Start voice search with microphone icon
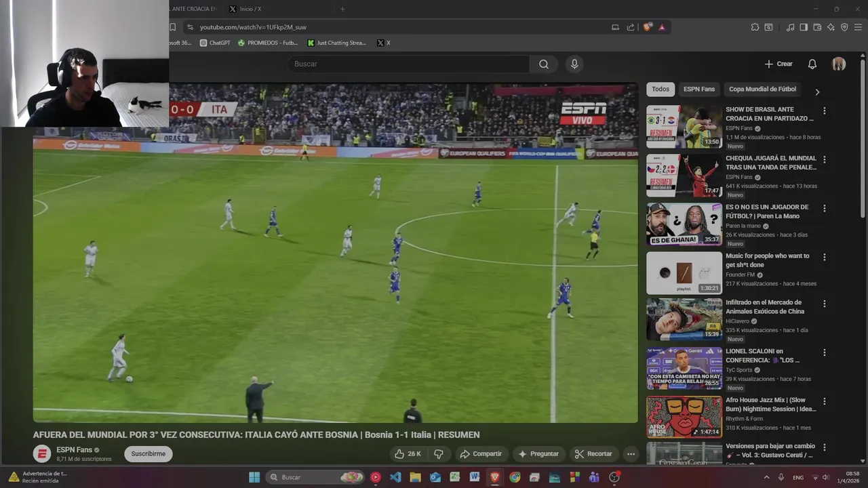The height and width of the screenshot is (488, 868). pos(574,64)
